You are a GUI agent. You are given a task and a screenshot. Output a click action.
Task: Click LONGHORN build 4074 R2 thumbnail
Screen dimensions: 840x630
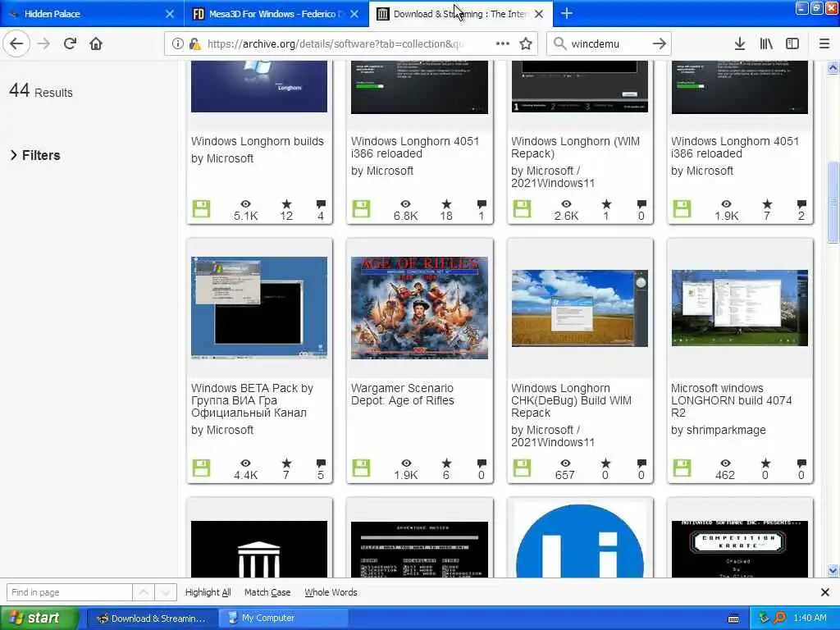point(740,308)
